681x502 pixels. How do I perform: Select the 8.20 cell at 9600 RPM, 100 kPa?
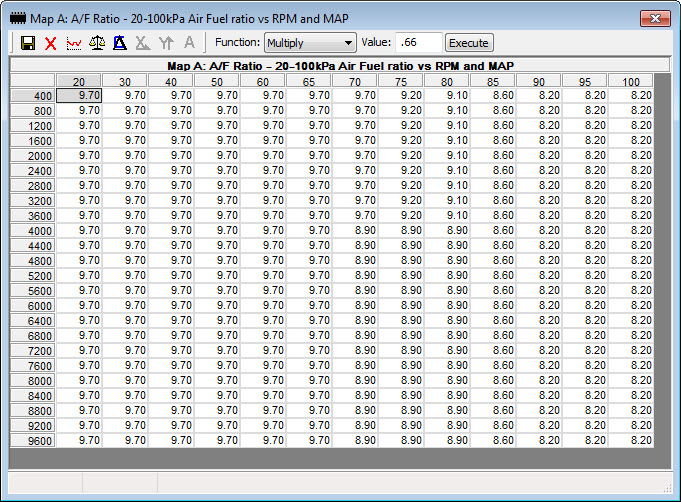coord(631,440)
